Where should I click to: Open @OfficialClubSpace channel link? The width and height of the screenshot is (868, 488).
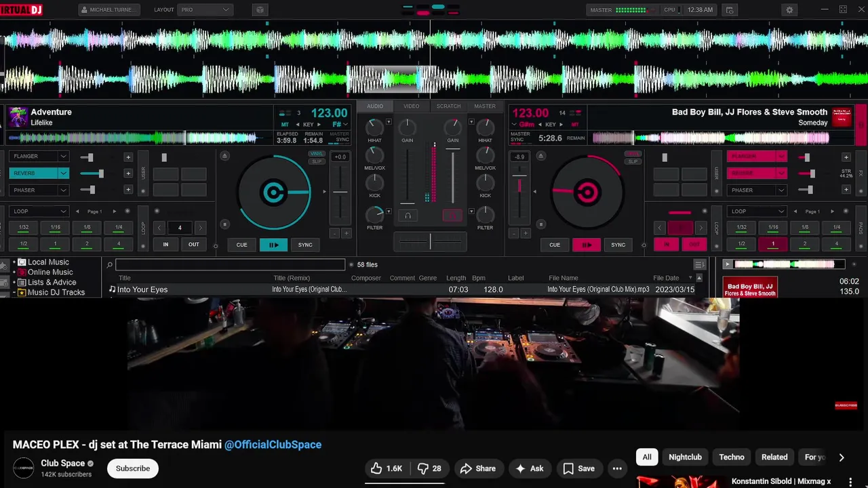pyautogui.click(x=273, y=445)
